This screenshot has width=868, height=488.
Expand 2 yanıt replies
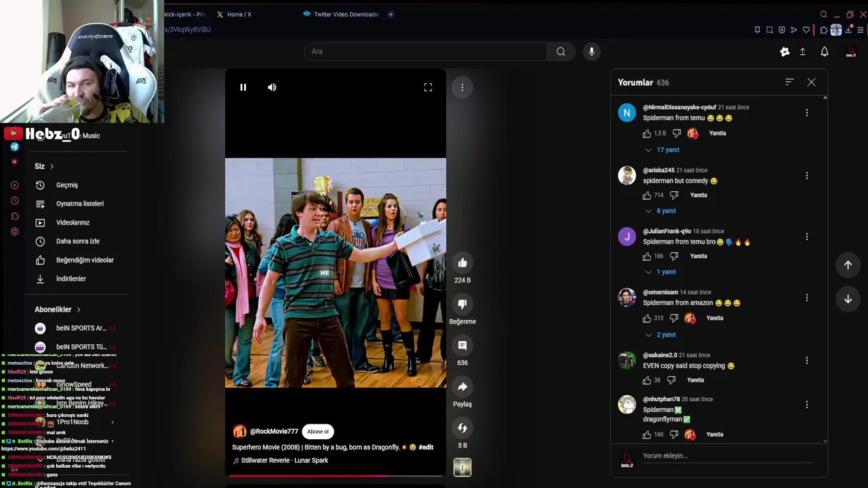[660, 335]
